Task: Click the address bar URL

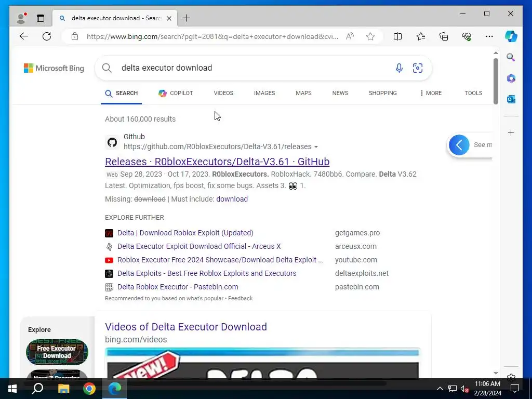Action: [x=212, y=36]
